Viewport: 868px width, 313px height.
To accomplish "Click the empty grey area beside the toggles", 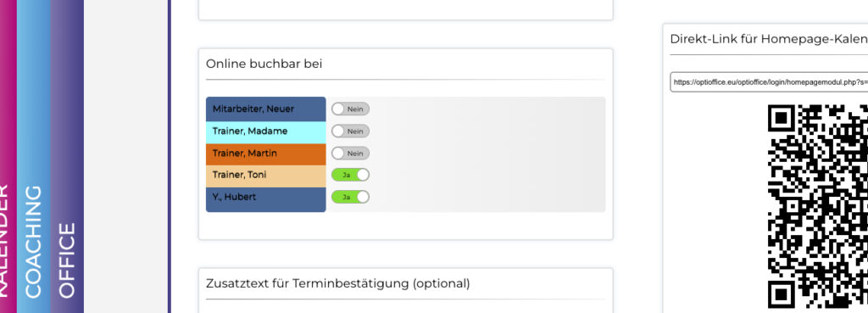I will point(487,154).
